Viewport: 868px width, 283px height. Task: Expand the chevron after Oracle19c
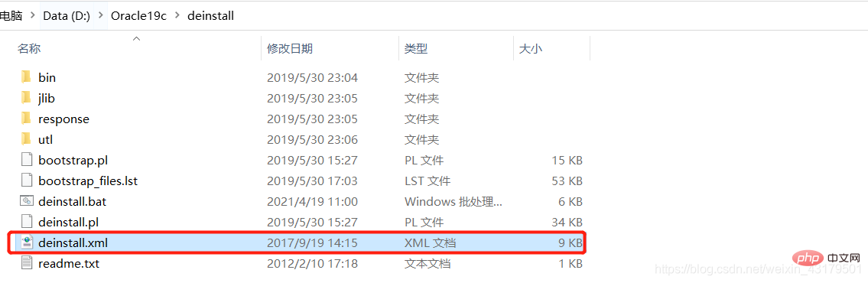[x=177, y=16]
